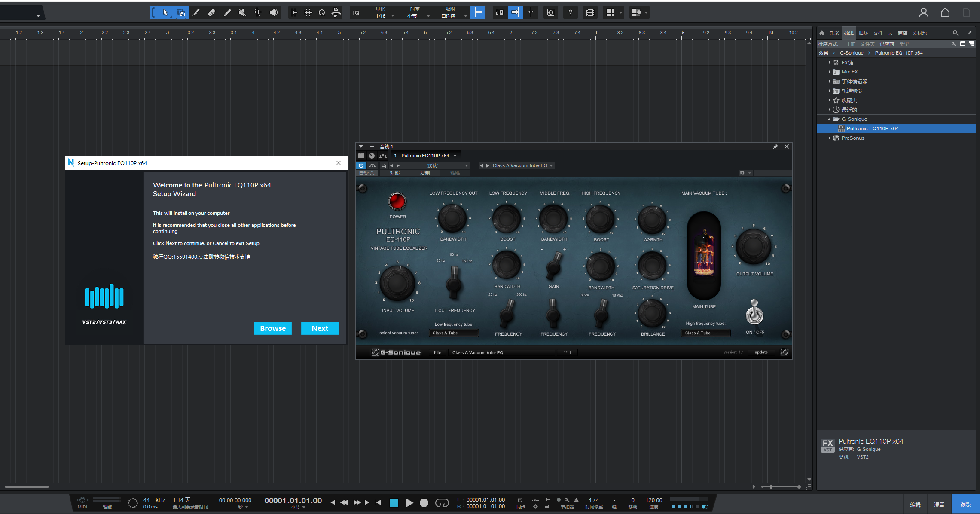The width and height of the screenshot is (980, 514).
Task: Expand the PreSonus folder
Action: [829, 138]
